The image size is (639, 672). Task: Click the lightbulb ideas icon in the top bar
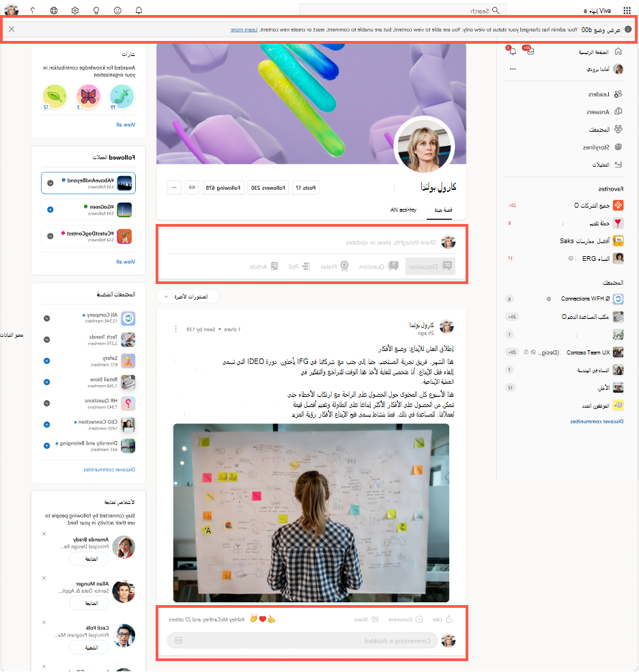(x=96, y=10)
